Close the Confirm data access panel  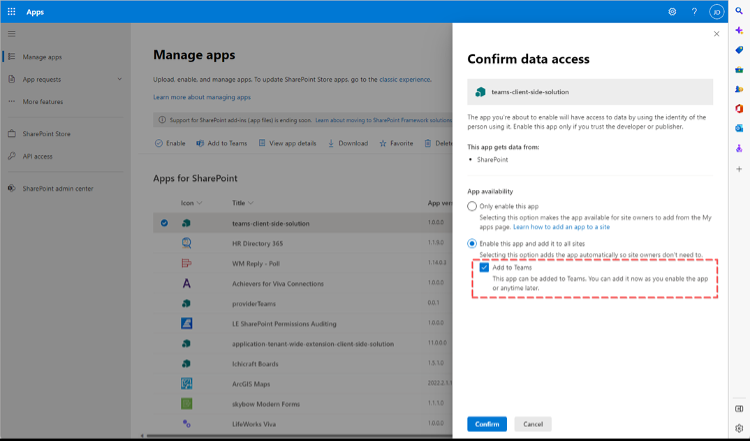(716, 33)
